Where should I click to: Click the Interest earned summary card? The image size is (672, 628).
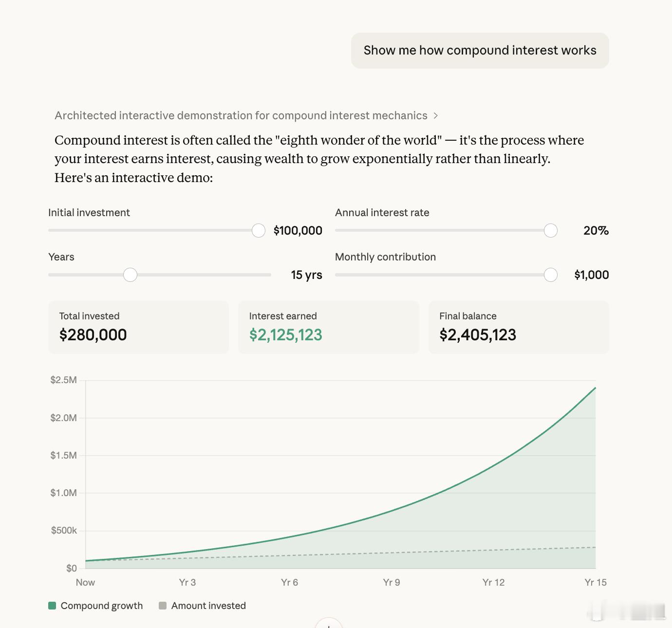[x=328, y=327]
